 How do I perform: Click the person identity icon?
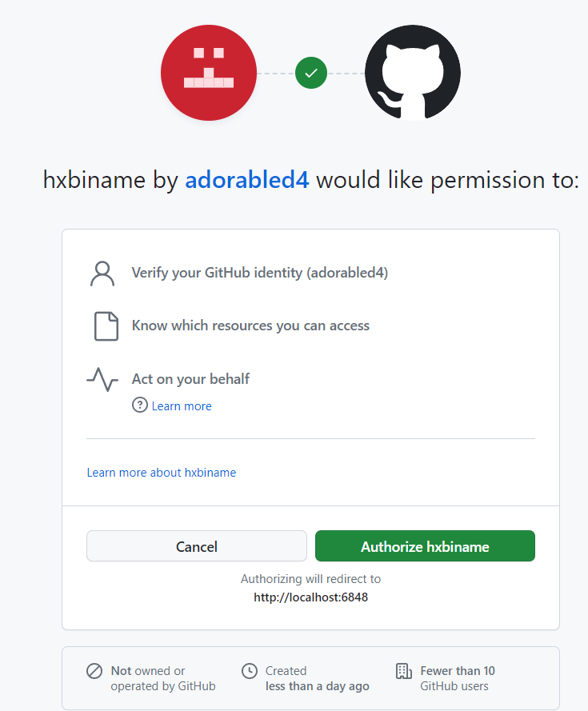click(102, 273)
